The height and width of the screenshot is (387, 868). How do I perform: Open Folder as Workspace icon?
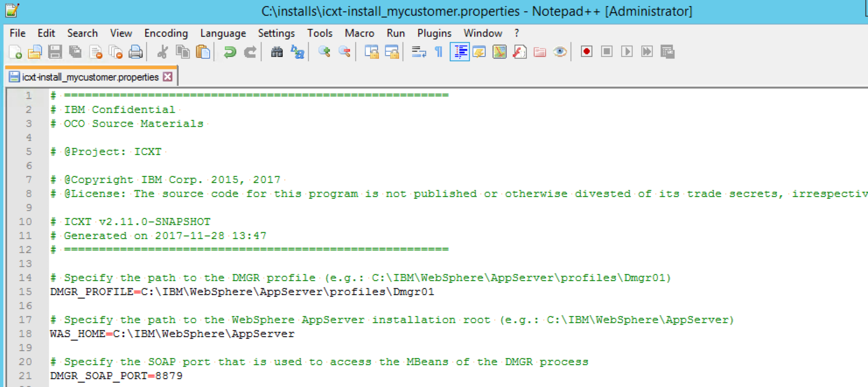(540, 52)
